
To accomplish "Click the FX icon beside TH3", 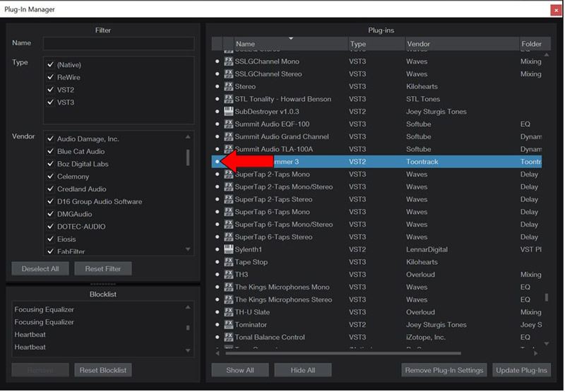I will [228, 275].
